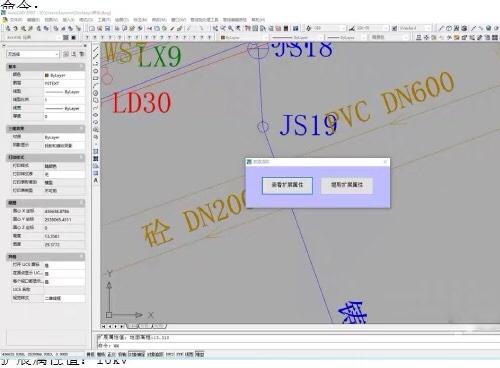This screenshot has height=368, width=500.
Task: Toggle the 栅格 grid display in status bar
Action: [x=101, y=354]
